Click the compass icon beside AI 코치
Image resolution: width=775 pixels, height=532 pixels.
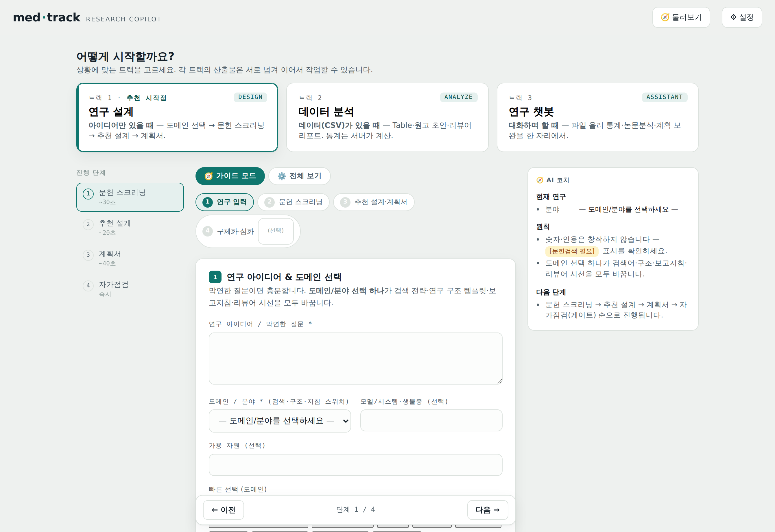click(540, 180)
